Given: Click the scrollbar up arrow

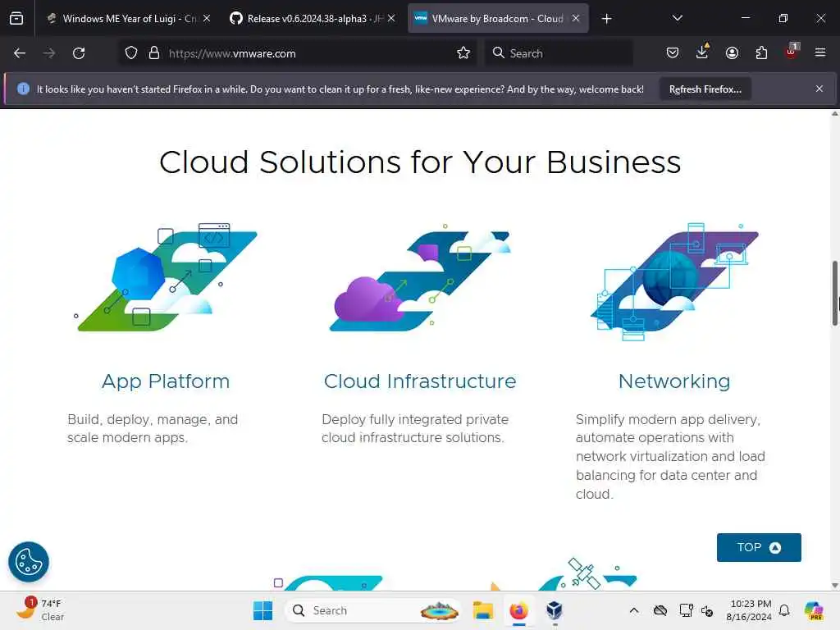Looking at the screenshot, I should tap(834, 113).
